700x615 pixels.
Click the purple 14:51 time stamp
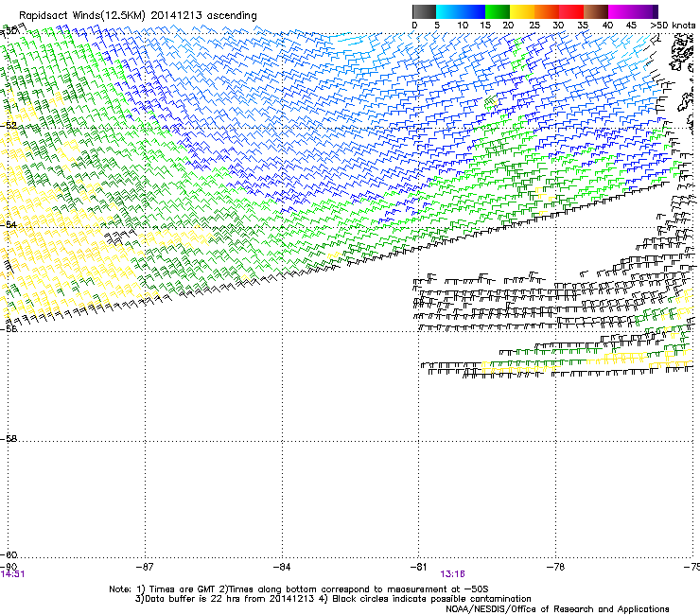pyautogui.click(x=12, y=574)
